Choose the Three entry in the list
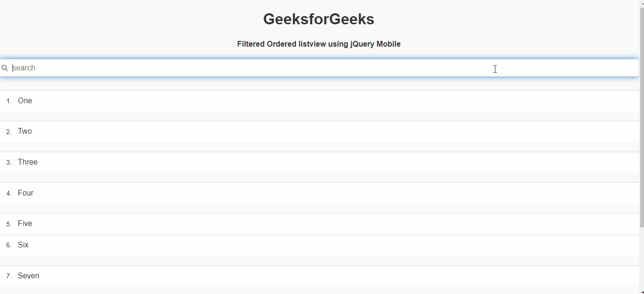 point(28,162)
